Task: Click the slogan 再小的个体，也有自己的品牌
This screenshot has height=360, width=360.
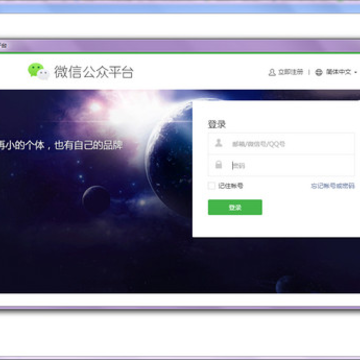Action: (x=61, y=145)
